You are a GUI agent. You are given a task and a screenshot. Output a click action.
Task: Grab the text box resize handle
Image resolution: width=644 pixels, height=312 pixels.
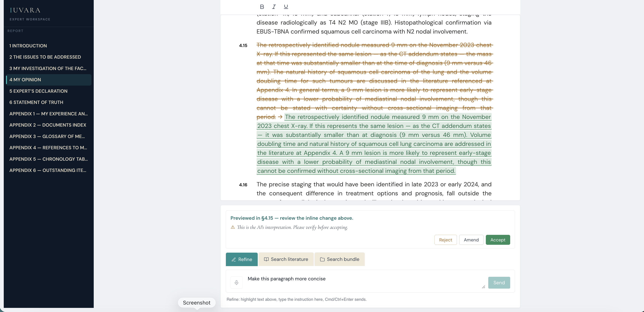click(484, 287)
